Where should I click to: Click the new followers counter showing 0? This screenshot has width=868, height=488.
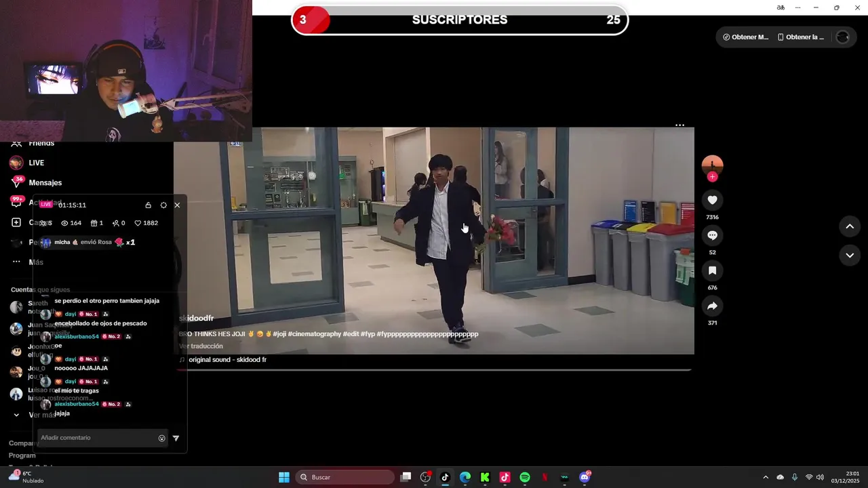coord(118,223)
